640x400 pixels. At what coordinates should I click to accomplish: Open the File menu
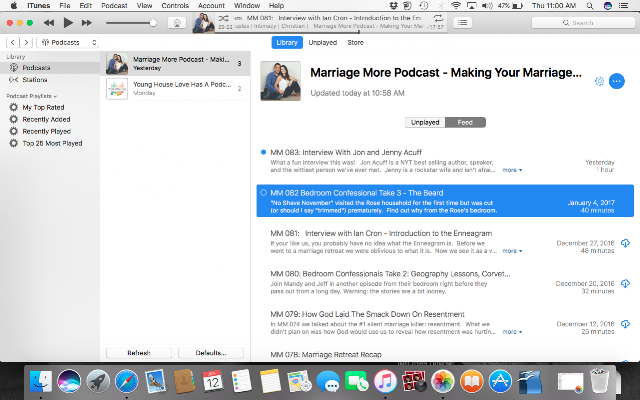(64, 6)
